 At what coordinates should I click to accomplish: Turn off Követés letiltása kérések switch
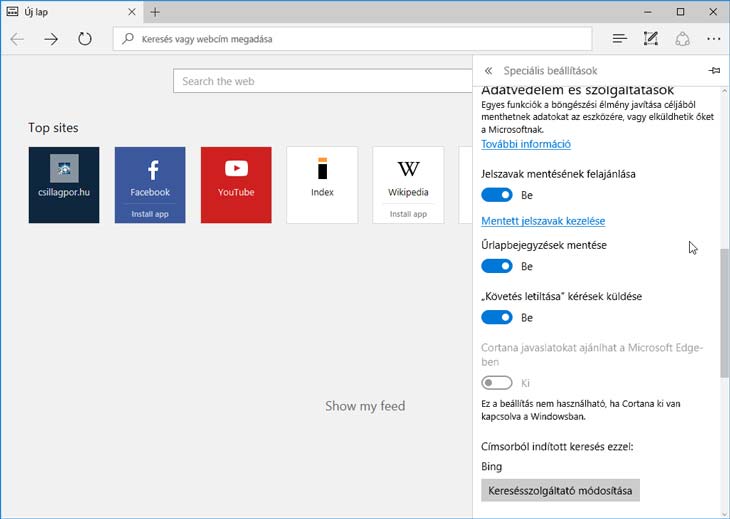point(497,317)
